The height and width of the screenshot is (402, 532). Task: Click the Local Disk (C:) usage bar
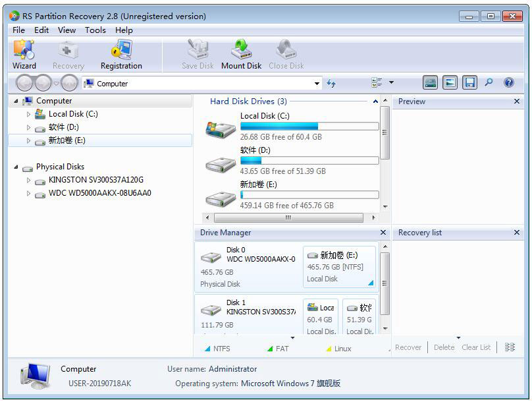click(x=309, y=127)
